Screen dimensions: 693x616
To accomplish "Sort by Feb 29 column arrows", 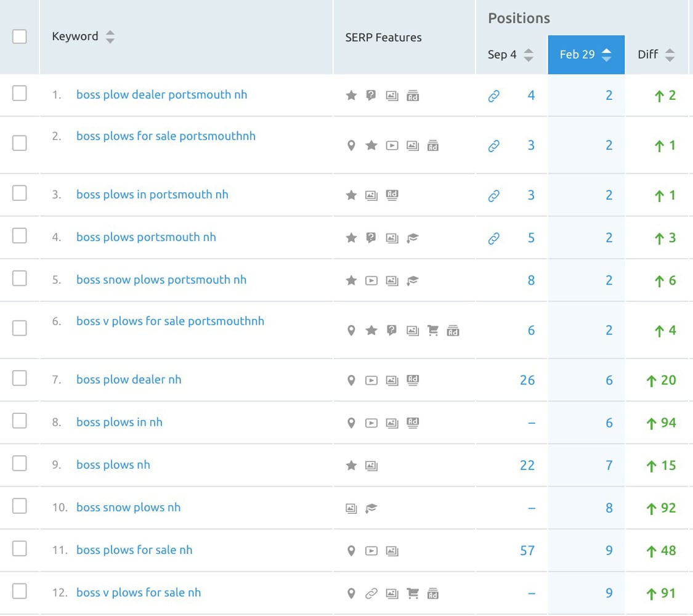I will click(x=607, y=55).
